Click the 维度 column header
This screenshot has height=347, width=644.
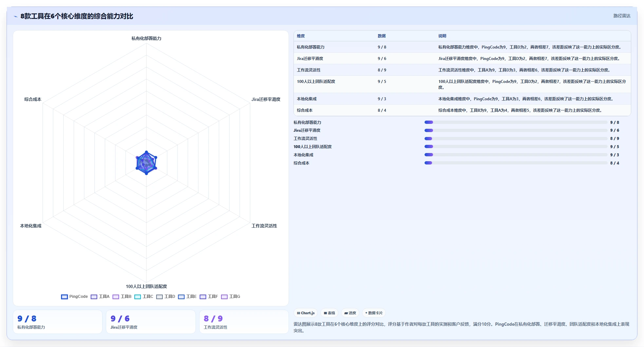click(301, 36)
